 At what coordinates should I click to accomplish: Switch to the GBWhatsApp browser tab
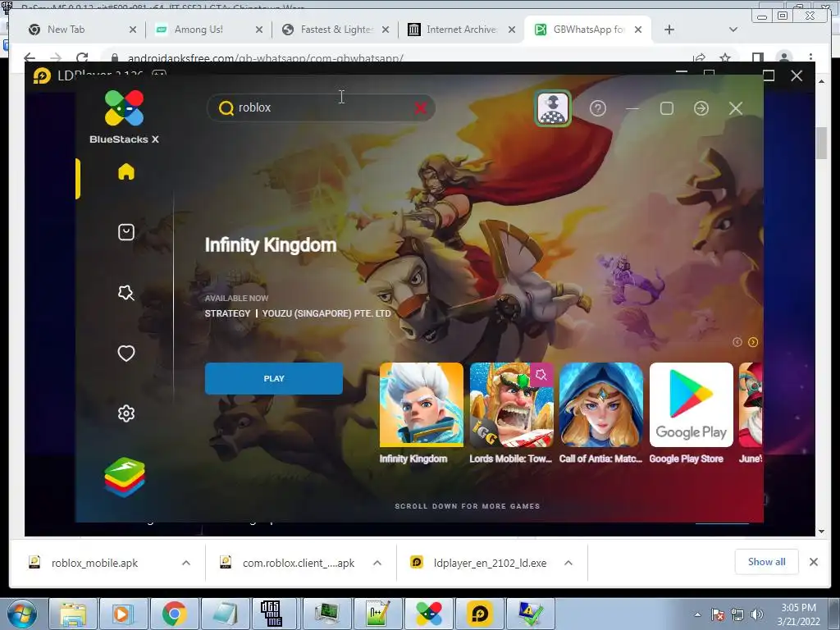coord(588,30)
